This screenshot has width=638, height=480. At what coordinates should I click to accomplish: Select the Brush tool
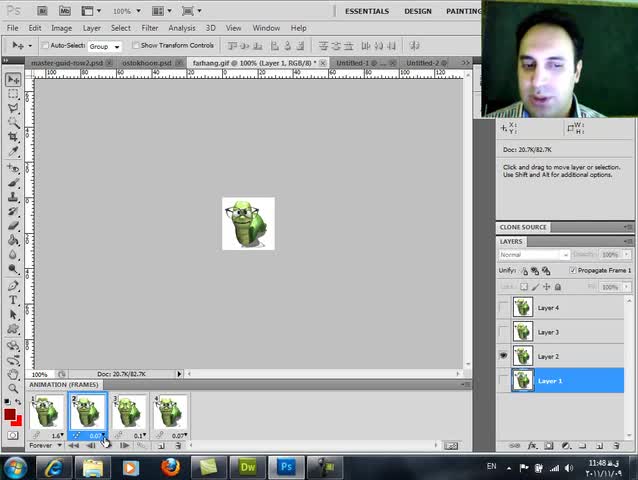tap(13, 183)
